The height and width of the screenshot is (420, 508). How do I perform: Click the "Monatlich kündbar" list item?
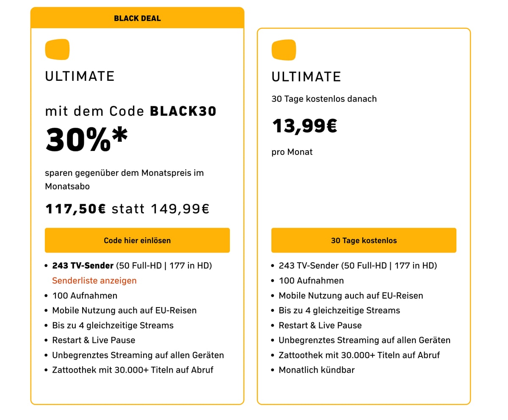(317, 370)
